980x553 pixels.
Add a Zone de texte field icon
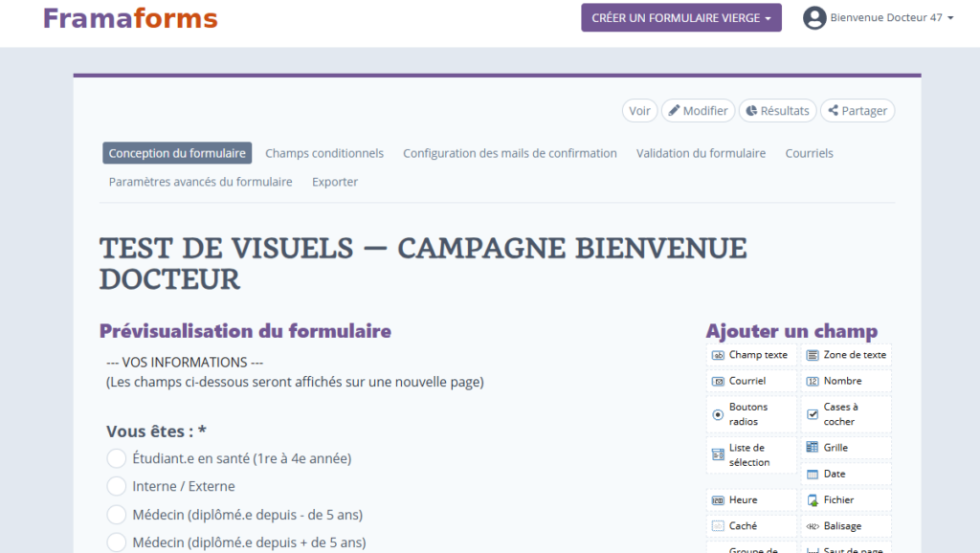click(x=812, y=356)
